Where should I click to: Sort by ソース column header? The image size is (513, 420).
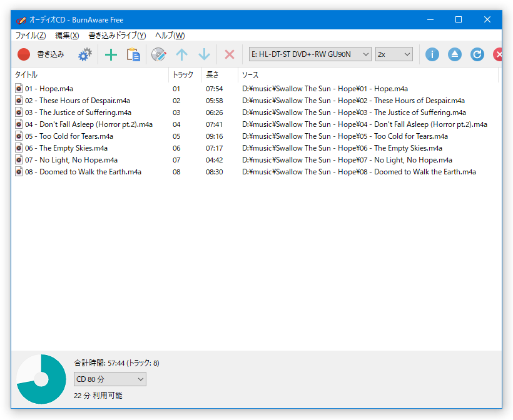(368, 75)
